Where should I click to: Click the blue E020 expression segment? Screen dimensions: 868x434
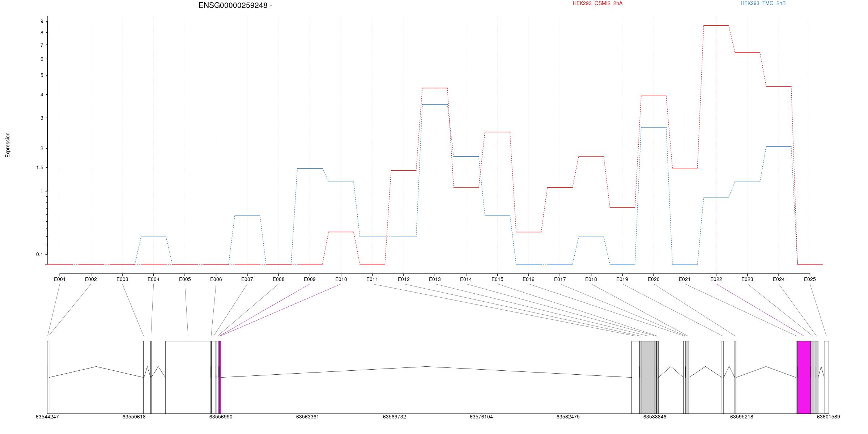[x=654, y=127]
